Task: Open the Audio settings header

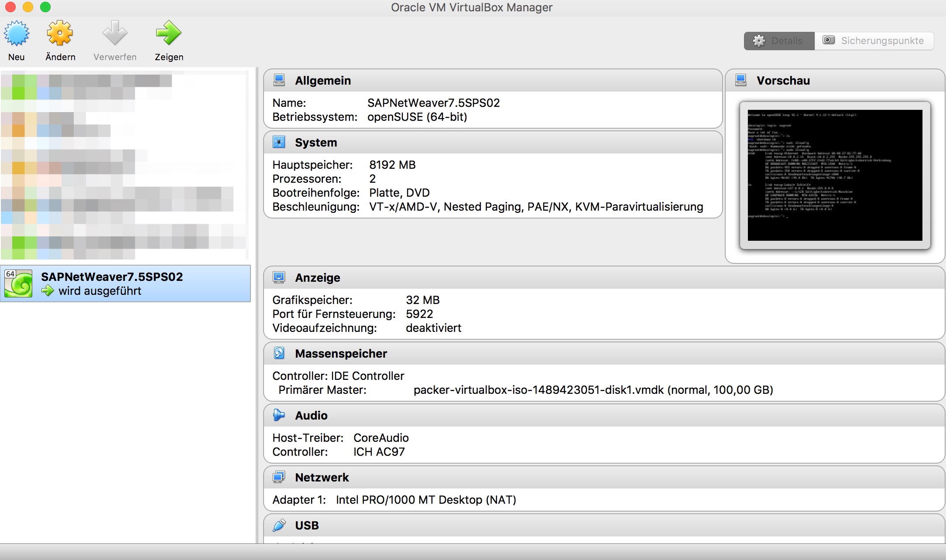Action: click(x=604, y=415)
